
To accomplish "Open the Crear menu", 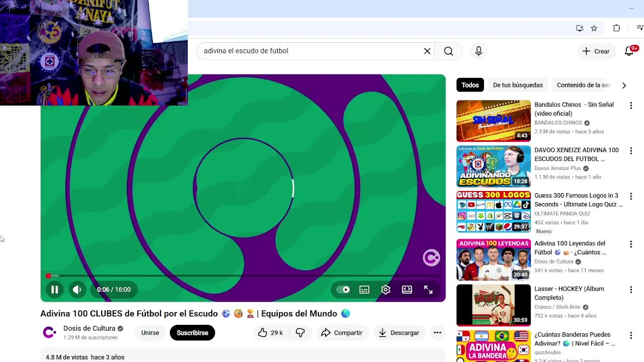I will [x=596, y=51].
